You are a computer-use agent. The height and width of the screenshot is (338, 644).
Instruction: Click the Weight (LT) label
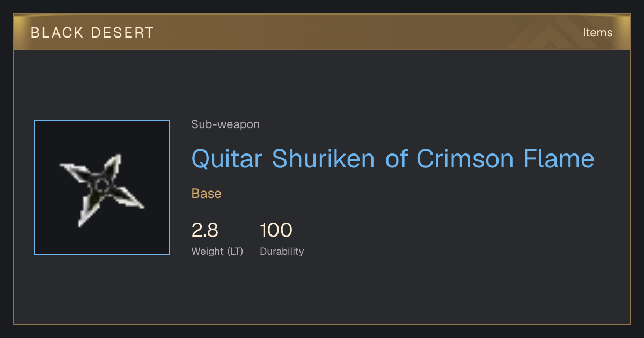pyautogui.click(x=217, y=251)
